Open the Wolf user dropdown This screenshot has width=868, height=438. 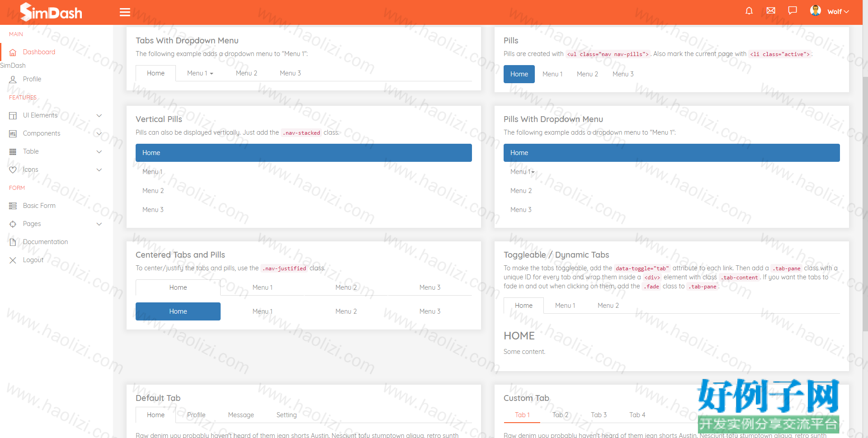coord(838,12)
